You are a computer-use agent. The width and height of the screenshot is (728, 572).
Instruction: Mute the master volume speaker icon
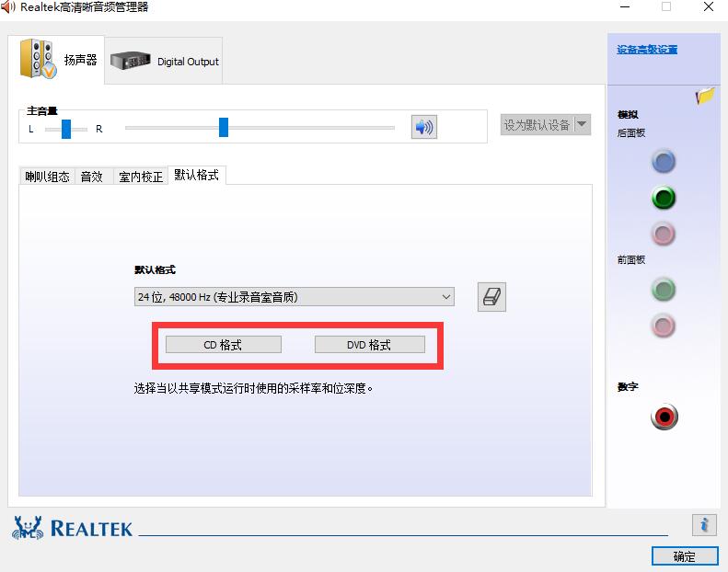coord(424,127)
